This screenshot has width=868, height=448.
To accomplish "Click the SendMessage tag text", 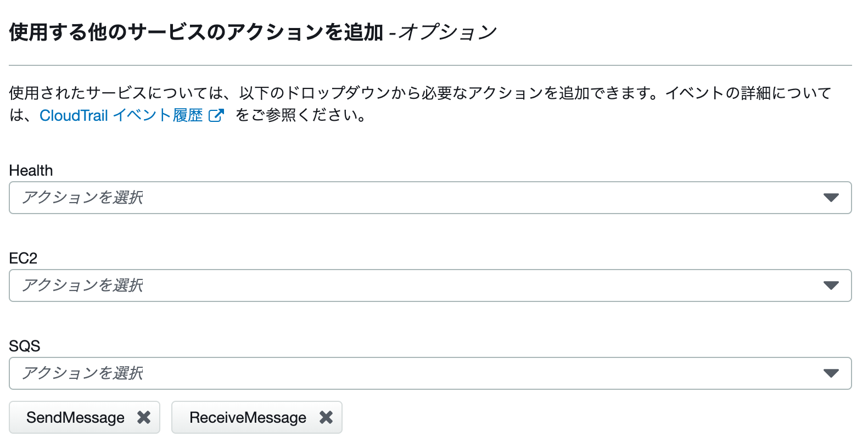I will click(x=75, y=417).
